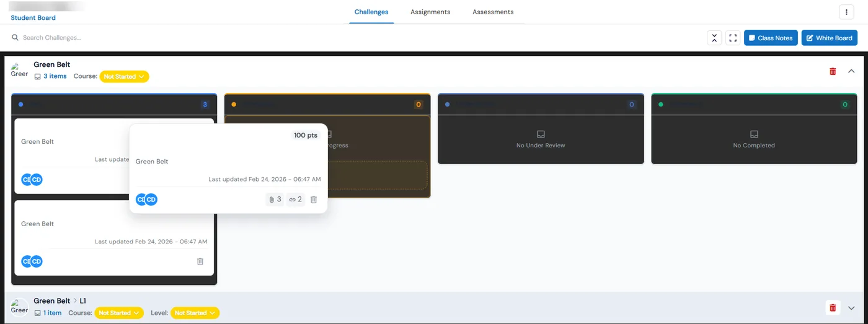The image size is (868, 324).
Task: Open the Level status dropdown in Green Belt L1
Action: 195,313
